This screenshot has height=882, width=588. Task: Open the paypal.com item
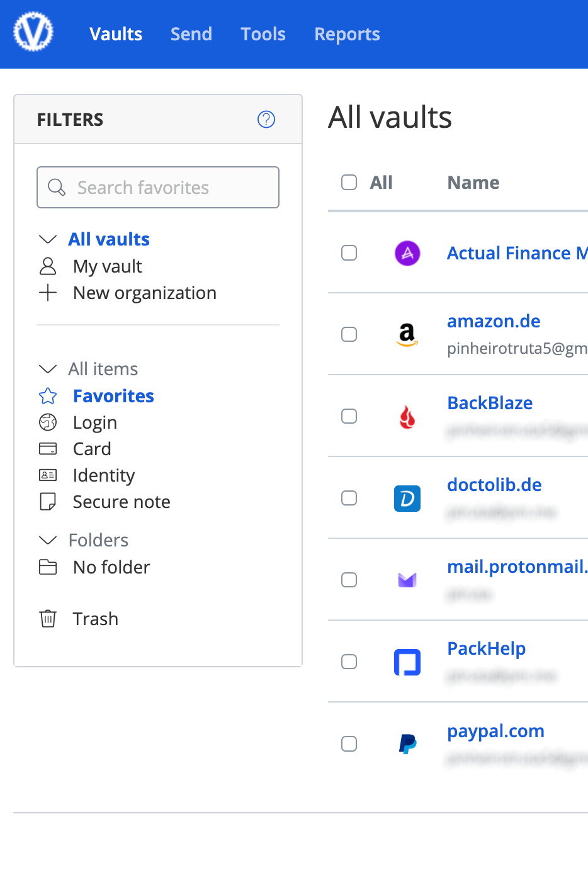point(495,731)
